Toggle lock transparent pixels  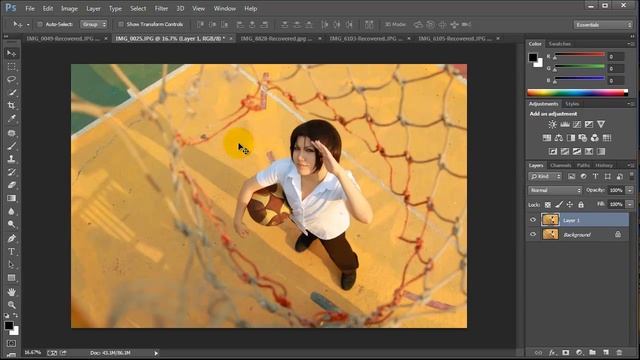point(548,204)
